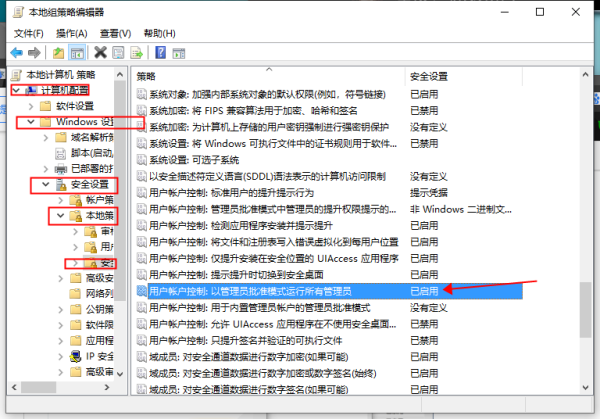Click the 非 Windows 二进制文 setting value

coord(461,209)
